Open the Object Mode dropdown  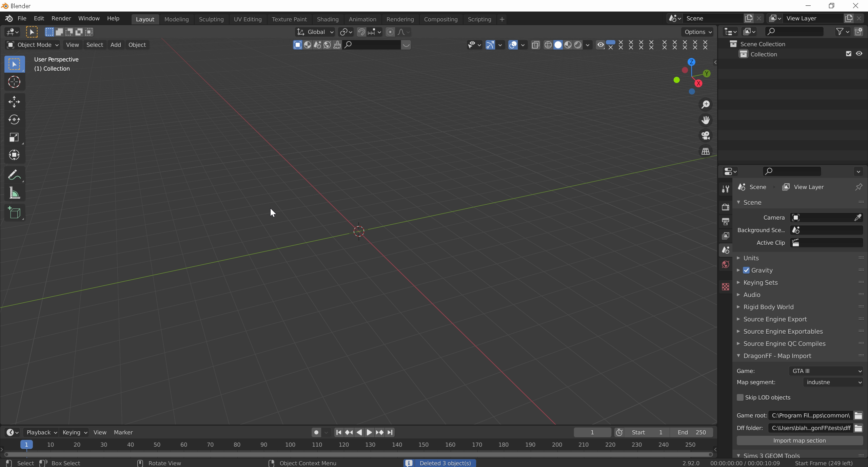coord(33,45)
